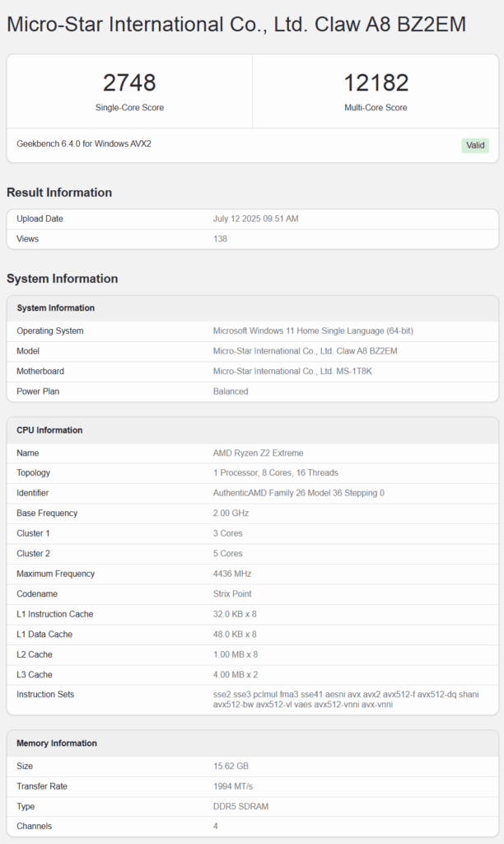This screenshot has height=844, width=504.
Task: Click the Valid status badge
Action: tap(475, 145)
